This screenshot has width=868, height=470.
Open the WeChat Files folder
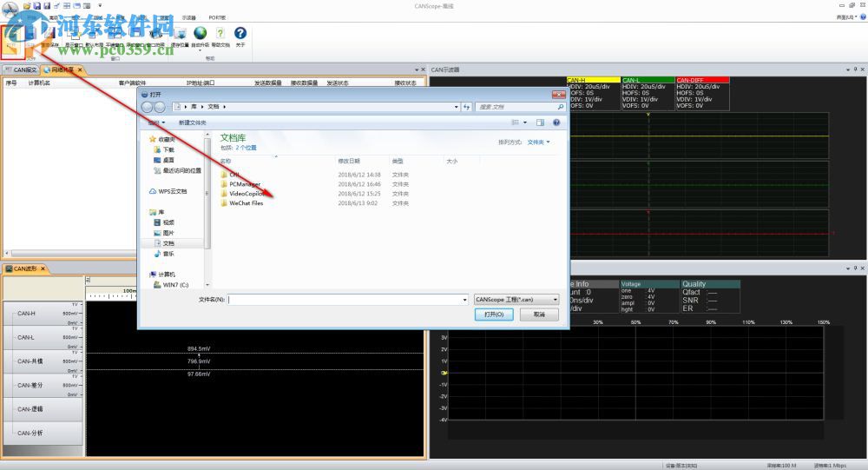point(246,203)
